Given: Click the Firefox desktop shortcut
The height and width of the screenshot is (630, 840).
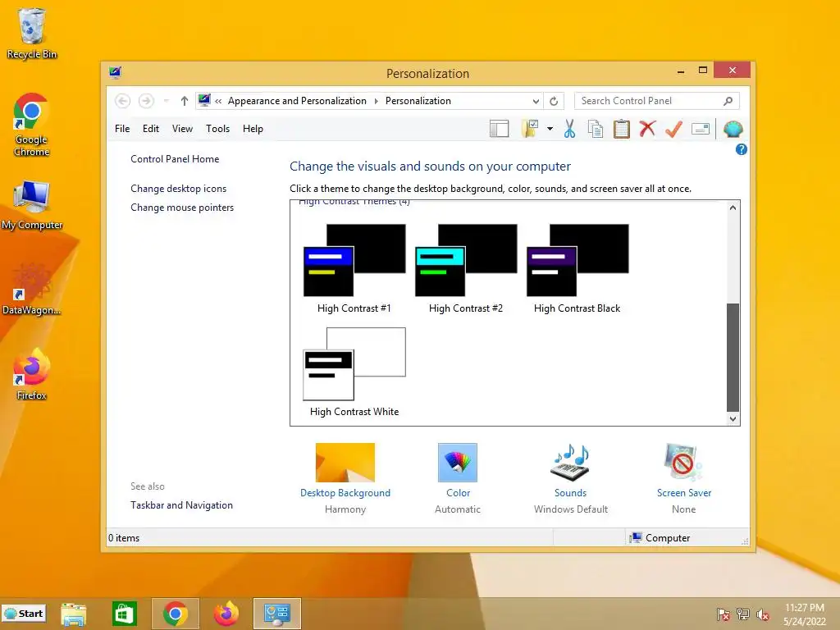Looking at the screenshot, I should (32, 374).
